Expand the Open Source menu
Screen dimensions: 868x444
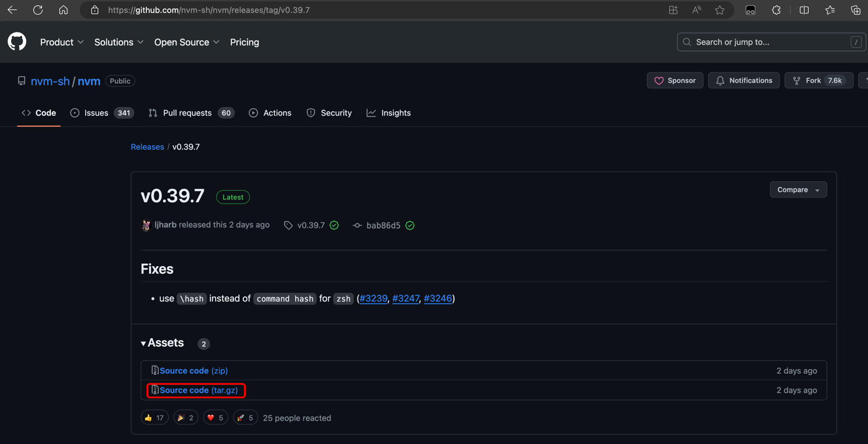click(186, 42)
